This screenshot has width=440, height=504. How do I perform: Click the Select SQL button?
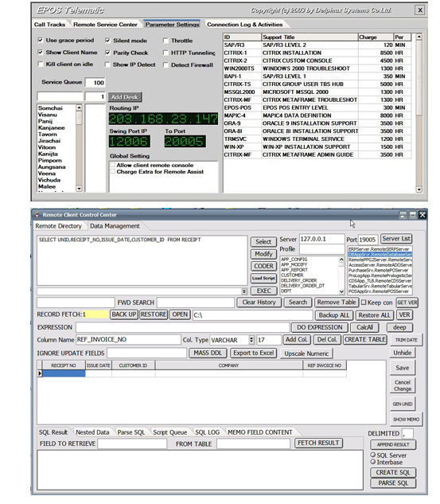(263, 242)
